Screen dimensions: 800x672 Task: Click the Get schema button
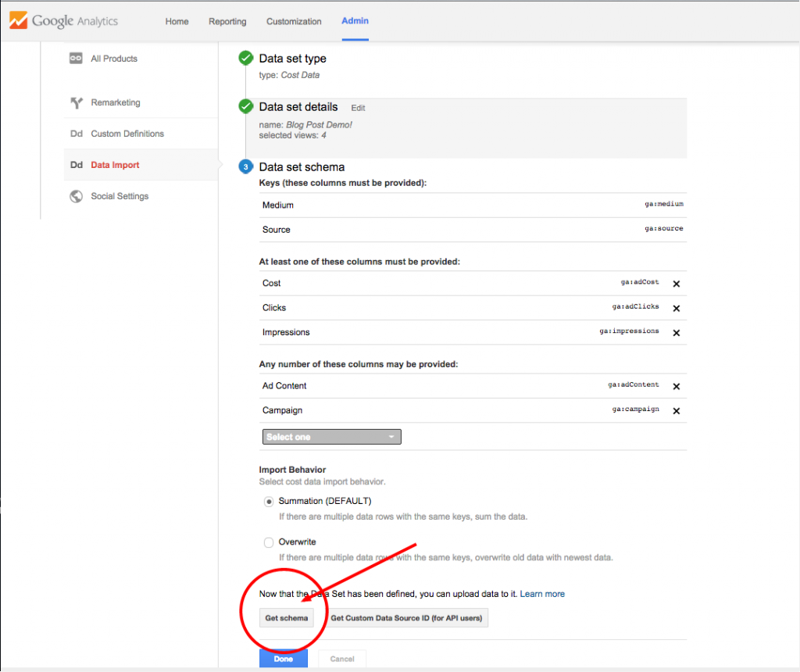tap(286, 618)
